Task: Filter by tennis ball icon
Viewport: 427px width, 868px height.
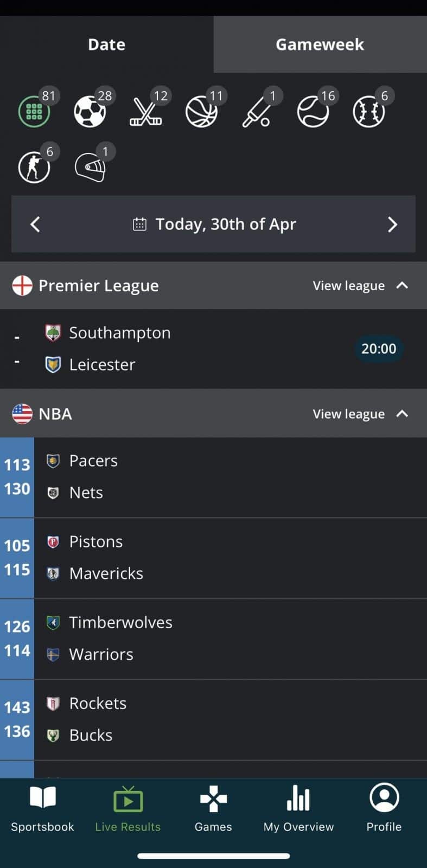Action: (313, 112)
